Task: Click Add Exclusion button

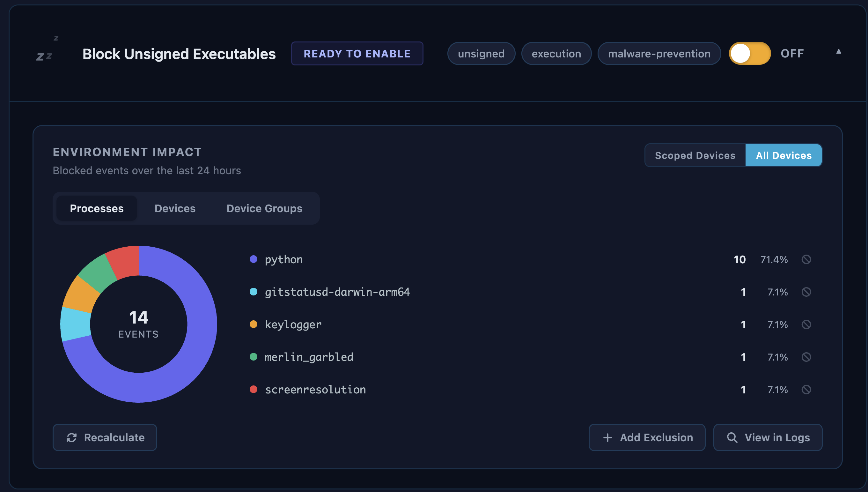Action: pyautogui.click(x=647, y=437)
